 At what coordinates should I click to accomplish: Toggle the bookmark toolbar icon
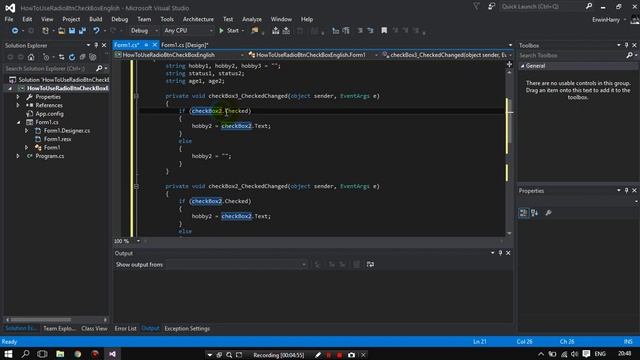384,31
